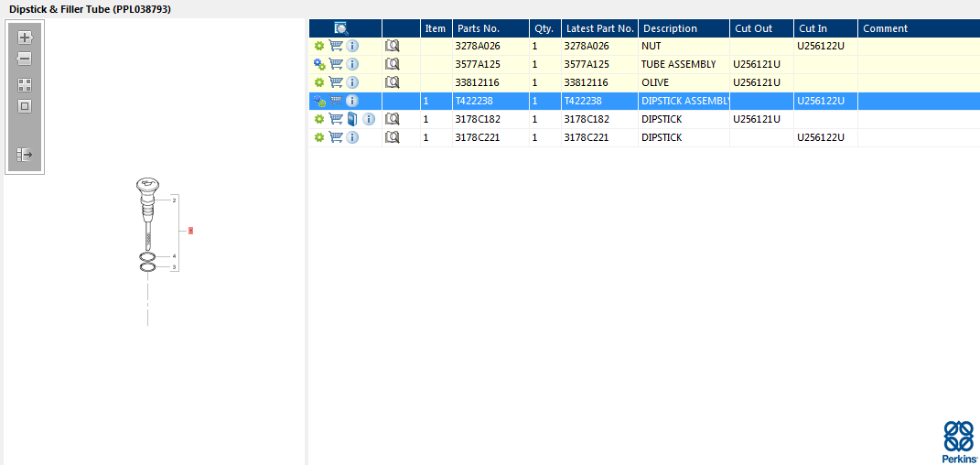
Task: Show info for DIPSTICK 3178C182
Action: tap(369, 119)
